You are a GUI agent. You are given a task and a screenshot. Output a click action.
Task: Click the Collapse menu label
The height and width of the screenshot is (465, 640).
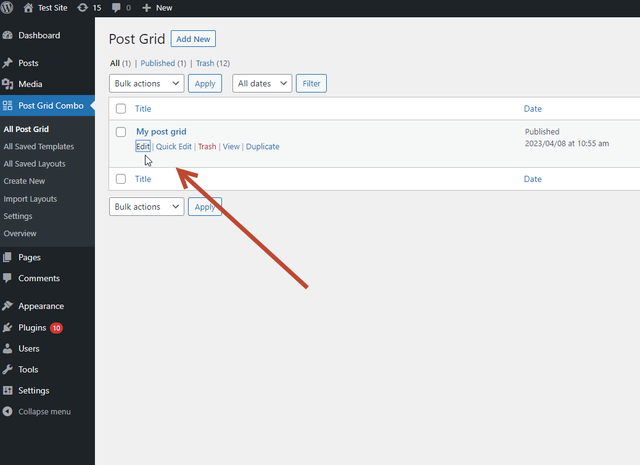click(x=44, y=412)
